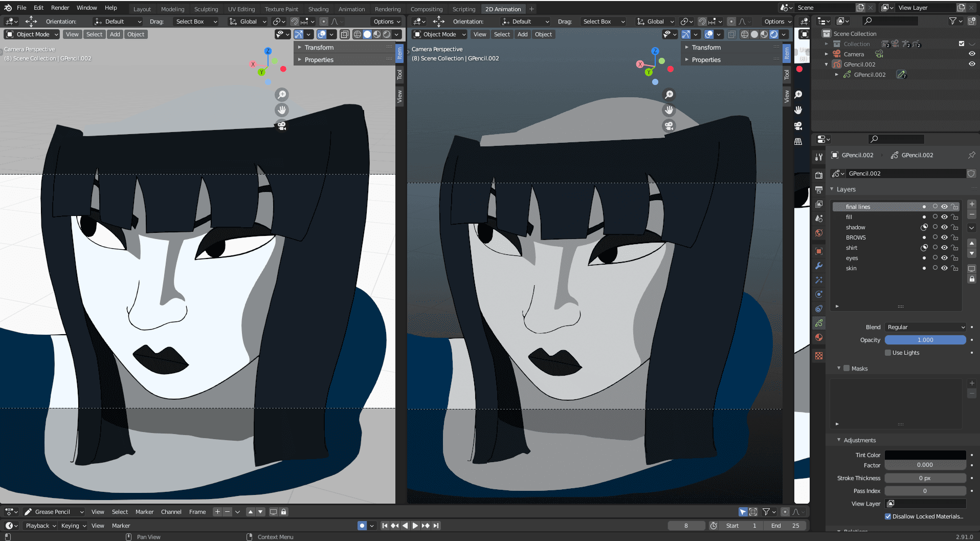This screenshot has height=541, width=980.
Task: Hide the shadow layer via eye icon
Action: pyautogui.click(x=944, y=227)
